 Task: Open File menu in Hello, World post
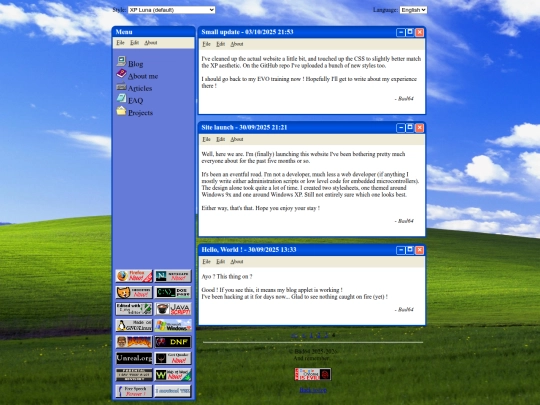pyautogui.click(x=206, y=262)
